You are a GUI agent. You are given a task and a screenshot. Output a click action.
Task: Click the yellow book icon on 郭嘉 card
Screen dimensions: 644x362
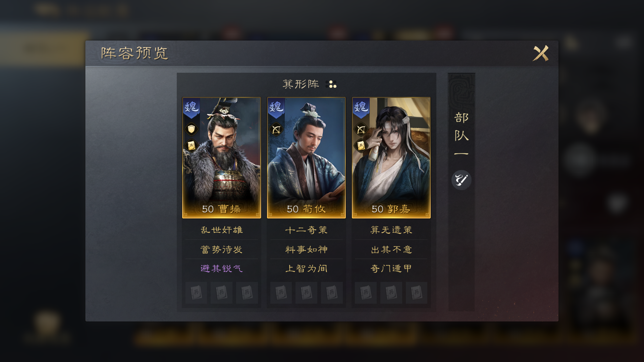[x=361, y=145]
